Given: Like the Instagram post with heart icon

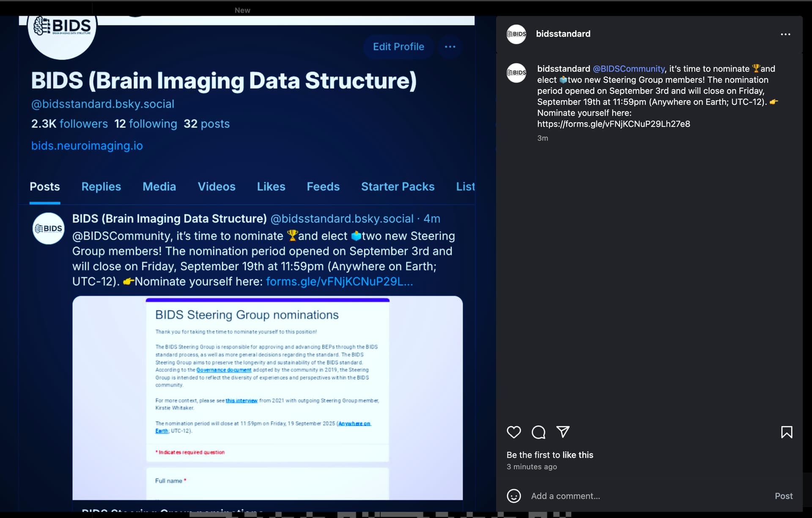Looking at the screenshot, I should [514, 432].
